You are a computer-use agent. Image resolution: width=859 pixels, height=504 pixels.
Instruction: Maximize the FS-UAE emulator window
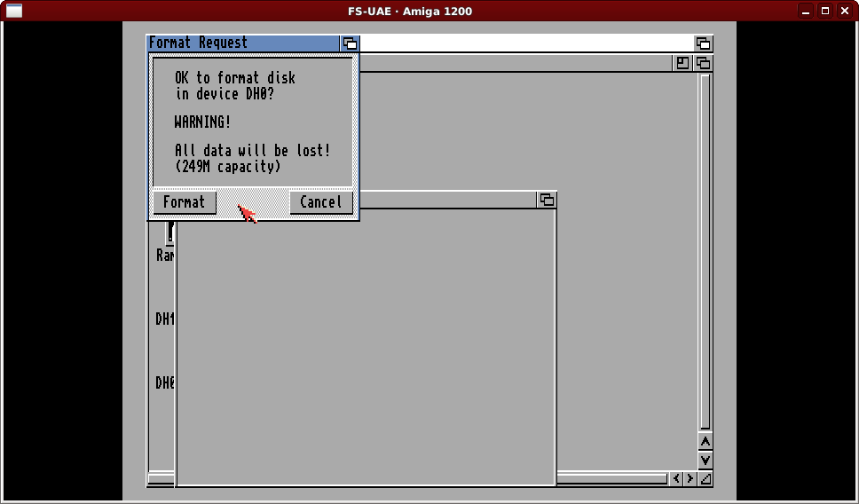[x=825, y=11]
